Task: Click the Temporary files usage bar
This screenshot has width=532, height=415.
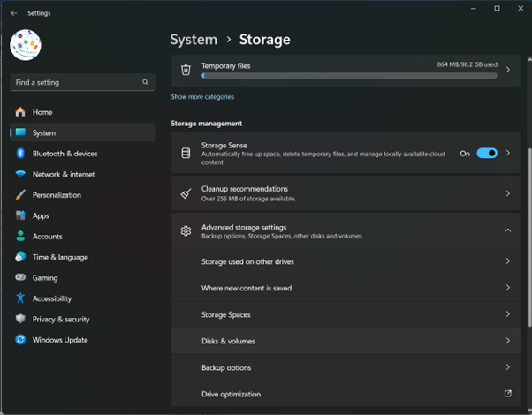Action: click(349, 76)
